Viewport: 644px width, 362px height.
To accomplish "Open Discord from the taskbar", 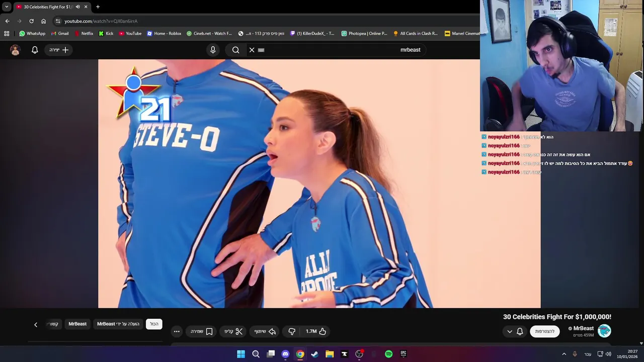I will coord(285,354).
